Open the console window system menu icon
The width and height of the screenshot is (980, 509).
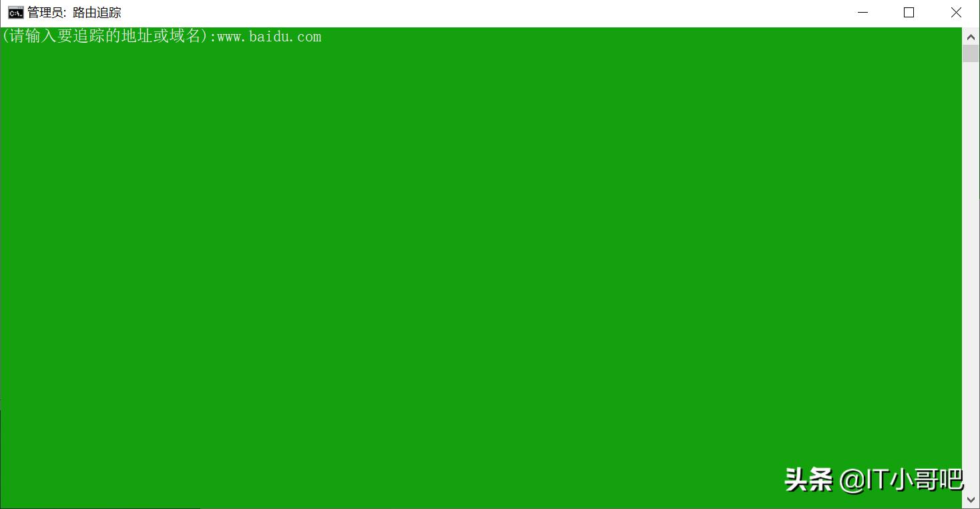(x=15, y=13)
